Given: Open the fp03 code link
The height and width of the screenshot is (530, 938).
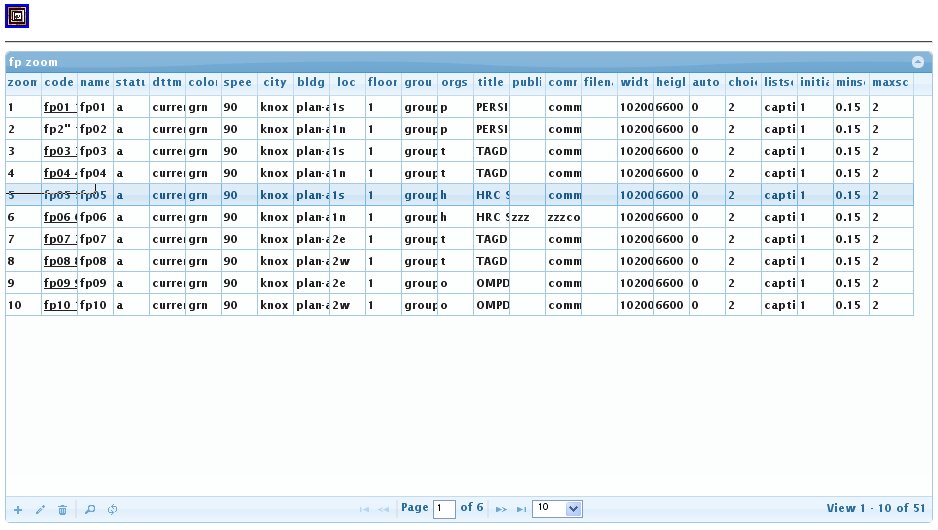Looking at the screenshot, I should click(x=60, y=151).
